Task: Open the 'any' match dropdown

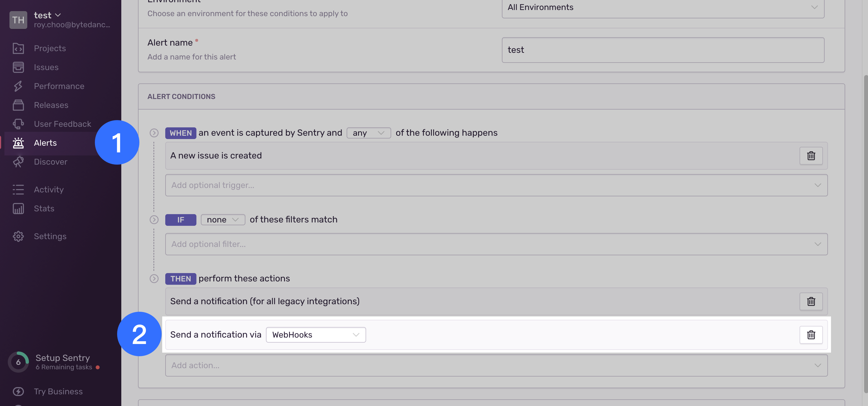Action: [x=368, y=133]
